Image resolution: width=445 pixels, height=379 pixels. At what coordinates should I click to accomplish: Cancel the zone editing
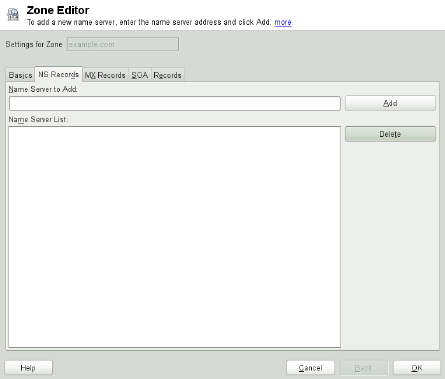click(310, 368)
